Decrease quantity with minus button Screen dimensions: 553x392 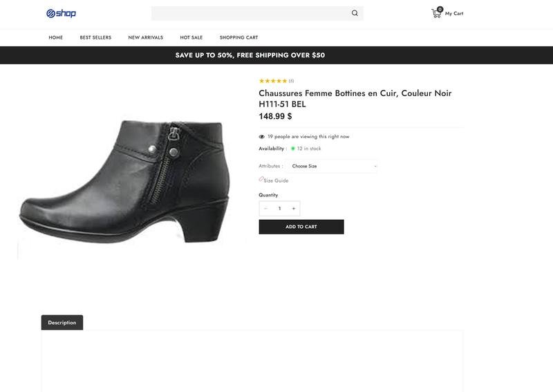tap(266, 208)
